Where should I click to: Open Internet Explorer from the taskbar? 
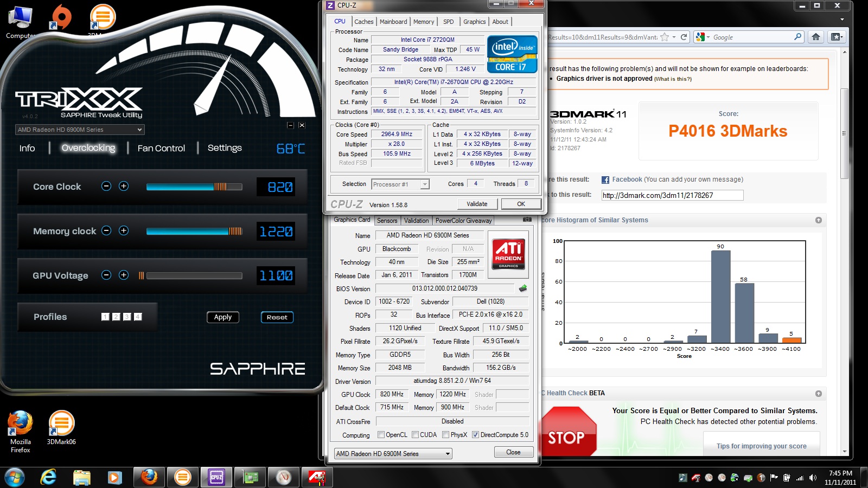click(49, 477)
